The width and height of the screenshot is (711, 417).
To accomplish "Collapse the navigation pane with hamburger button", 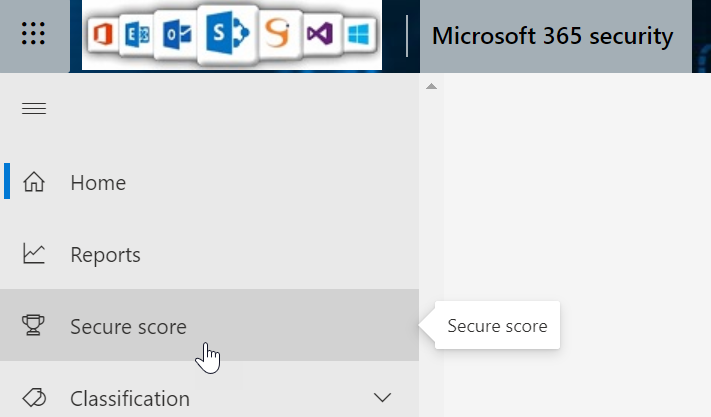I will click(34, 108).
